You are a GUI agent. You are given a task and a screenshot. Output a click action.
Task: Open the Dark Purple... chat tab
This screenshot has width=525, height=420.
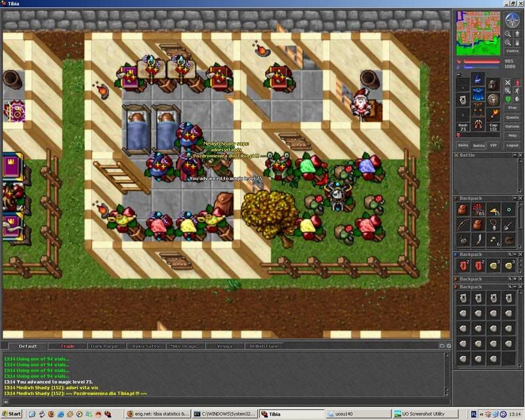(x=106, y=346)
